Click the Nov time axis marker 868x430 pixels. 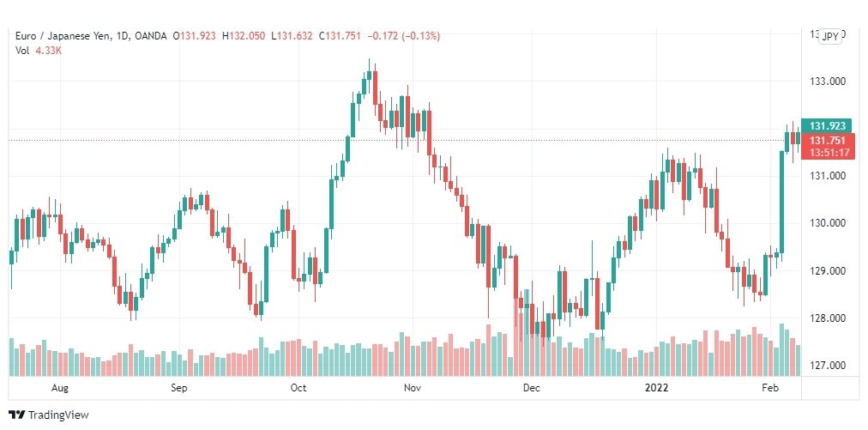click(x=412, y=388)
